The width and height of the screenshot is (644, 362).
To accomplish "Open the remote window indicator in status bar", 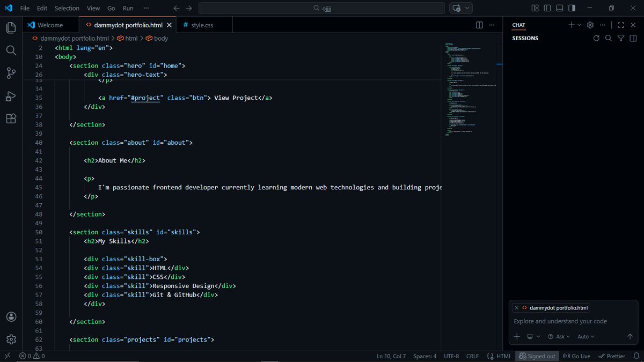I will point(8,356).
